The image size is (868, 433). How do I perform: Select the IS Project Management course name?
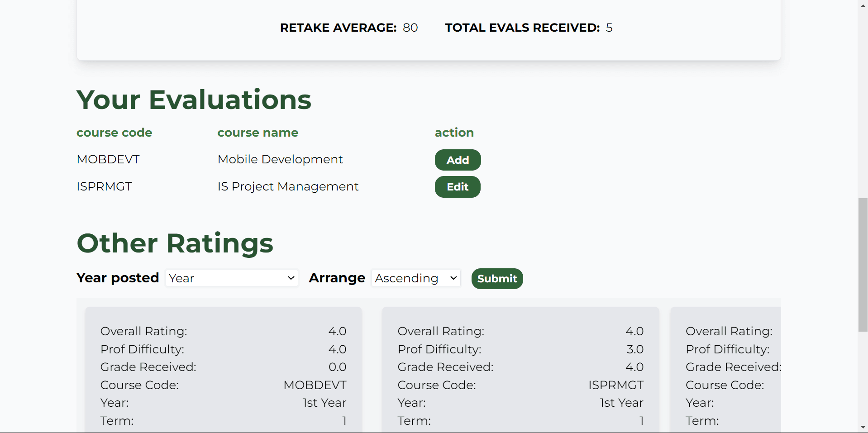click(288, 186)
